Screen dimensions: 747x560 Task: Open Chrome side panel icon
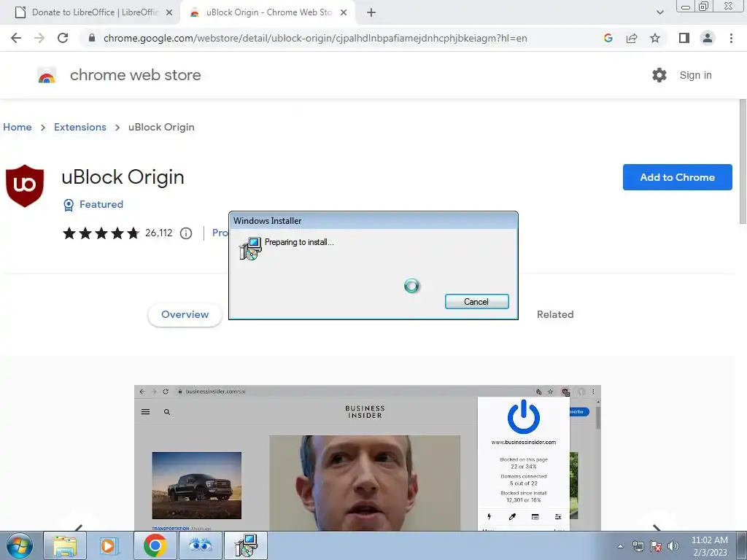(684, 38)
